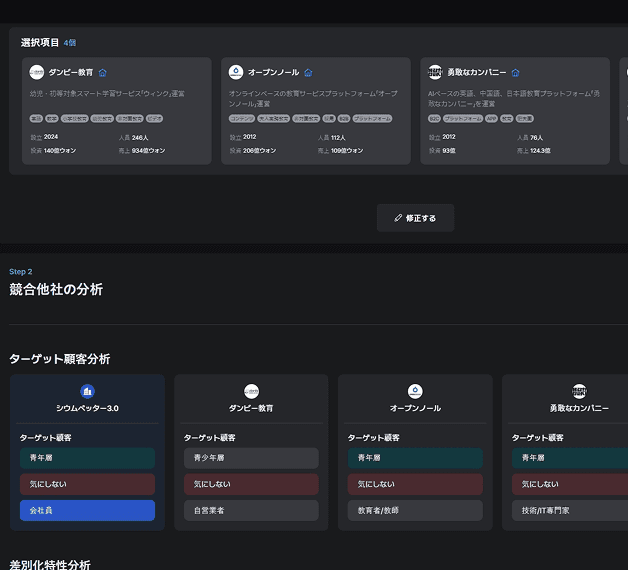Click the 差別化特性分析 section heading
The width and height of the screenshot is (628, 570).
pyautogui.click(x=50, y=565)
